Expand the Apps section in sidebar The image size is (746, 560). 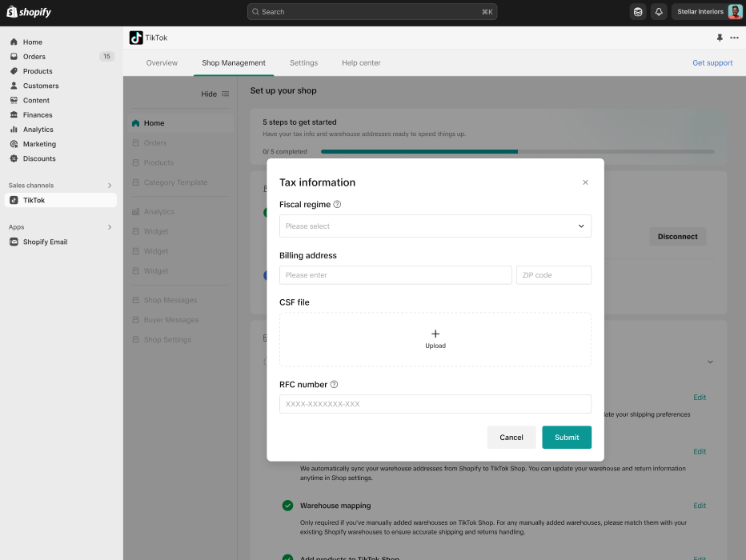tap(110, 227)
